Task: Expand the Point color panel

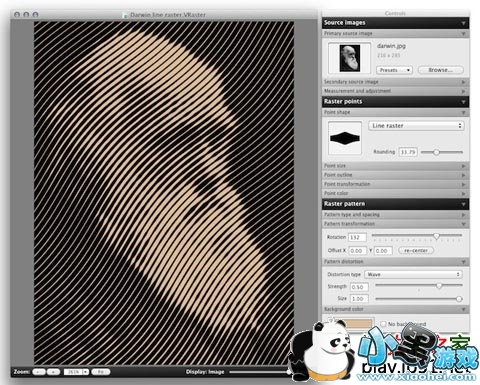Action: (395, 193)
